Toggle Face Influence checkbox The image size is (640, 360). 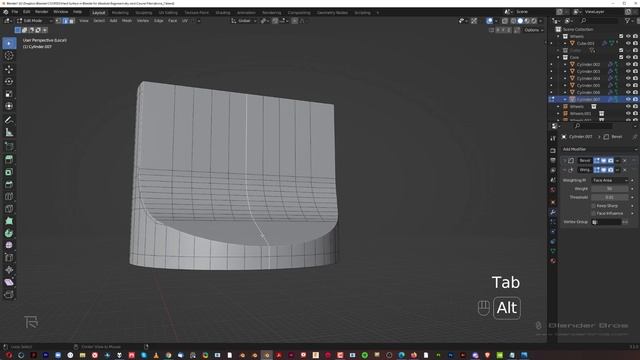(593, 213)
